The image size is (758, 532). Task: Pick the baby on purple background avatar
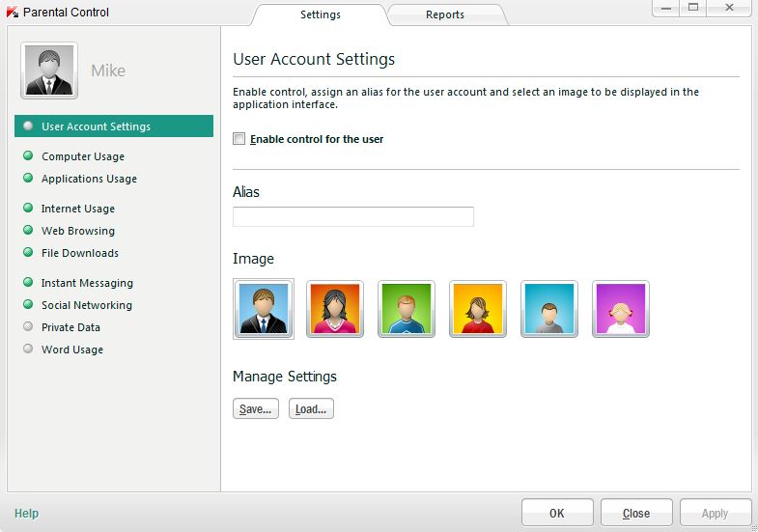point(621,309)
